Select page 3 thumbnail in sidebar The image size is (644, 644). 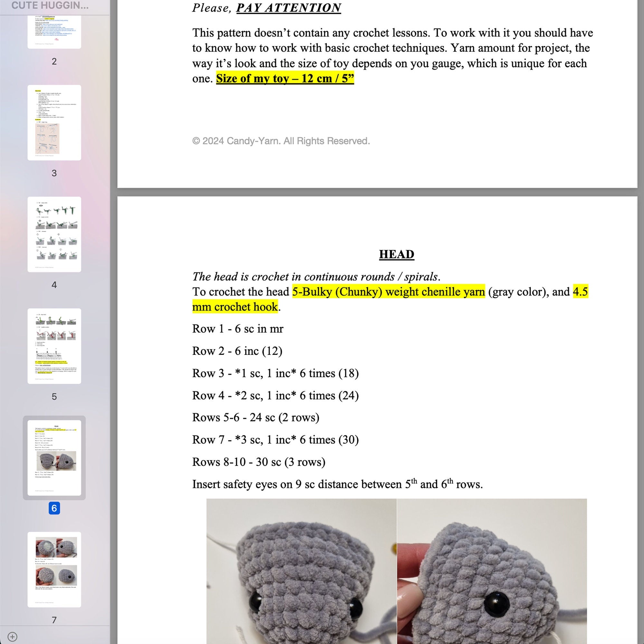coord(54,123)
